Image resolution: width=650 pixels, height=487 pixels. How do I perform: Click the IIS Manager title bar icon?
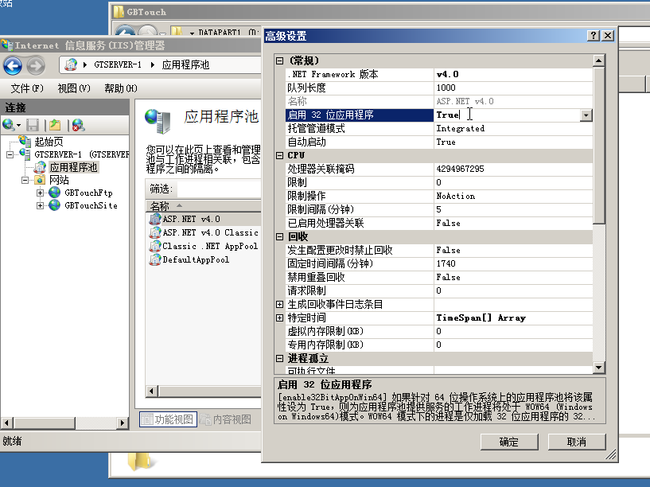(7, 45)
